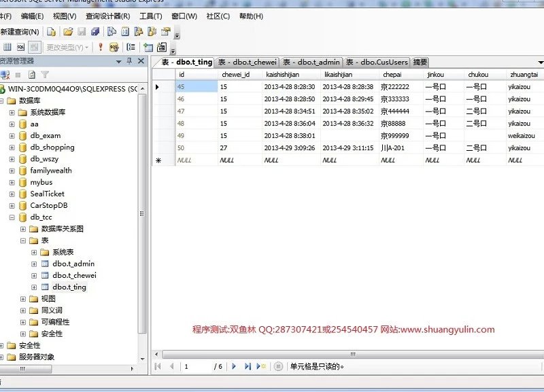Go to next record button
This screenshot has height=392, width=544.
click(x=234, y=366)
